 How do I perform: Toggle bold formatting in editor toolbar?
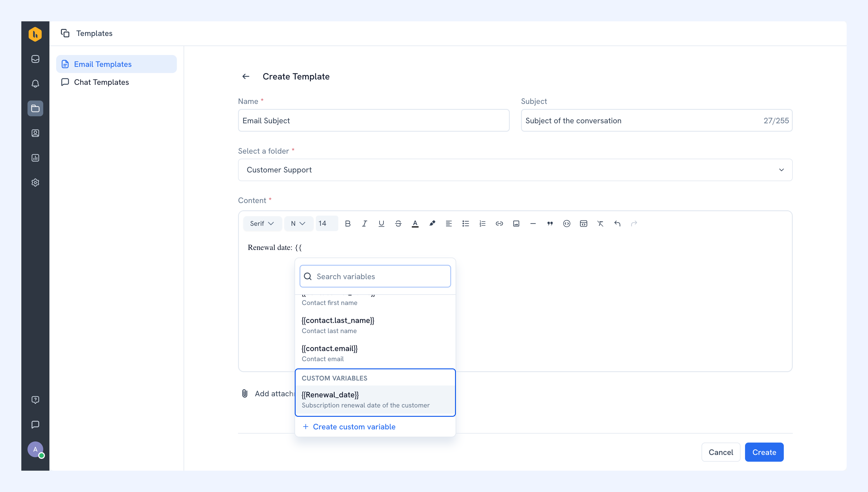coord(348,223)
